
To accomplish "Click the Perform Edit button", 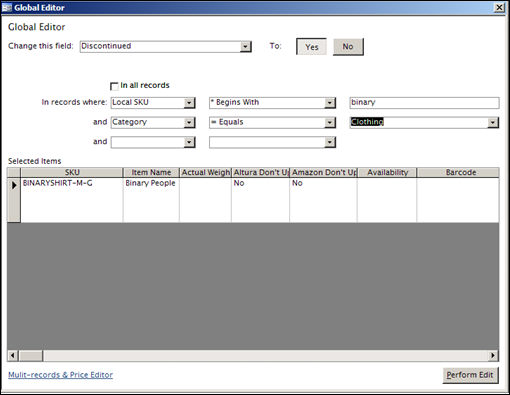I will tap(470, 375).
